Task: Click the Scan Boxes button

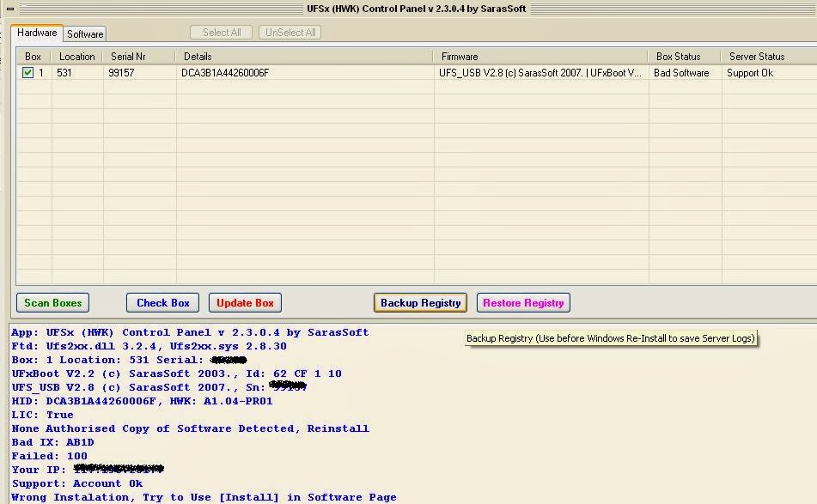Action: click(x=52, y=302)
